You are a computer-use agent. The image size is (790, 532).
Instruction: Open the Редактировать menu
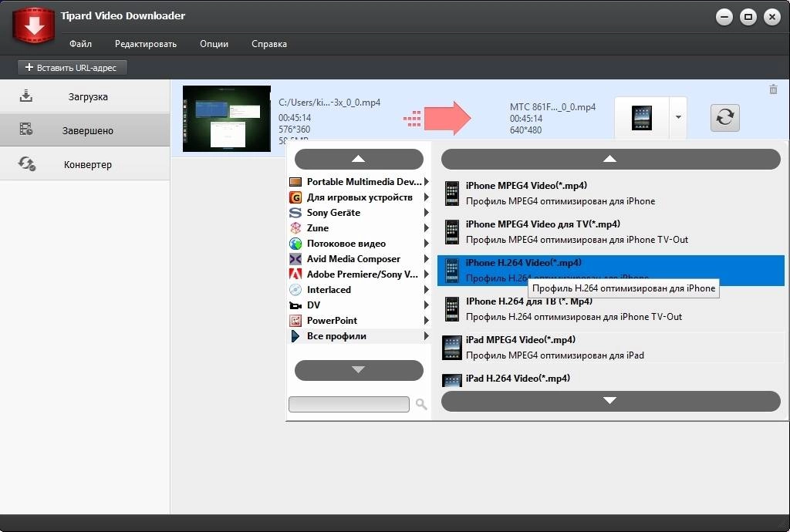[146, 44]
